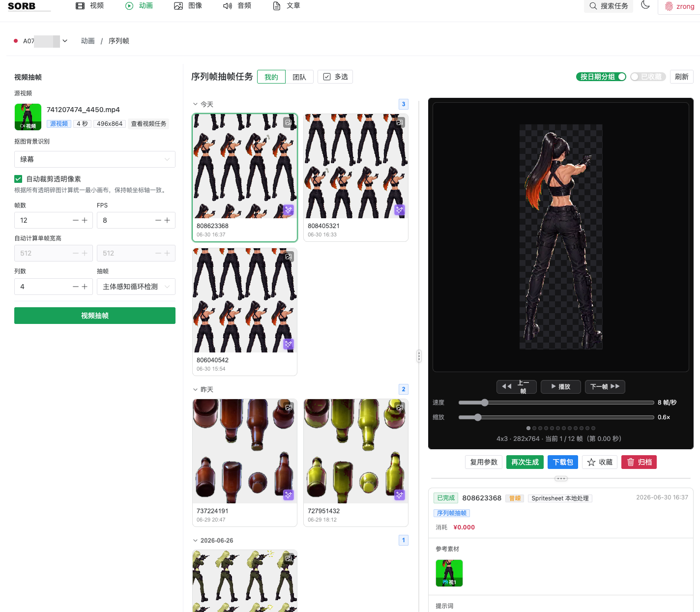Click the red 归档 button

coord(639,462)
